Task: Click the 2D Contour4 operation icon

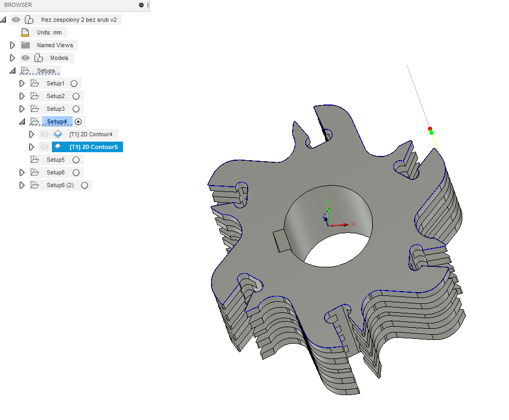Action: click(x=58, y=134)
